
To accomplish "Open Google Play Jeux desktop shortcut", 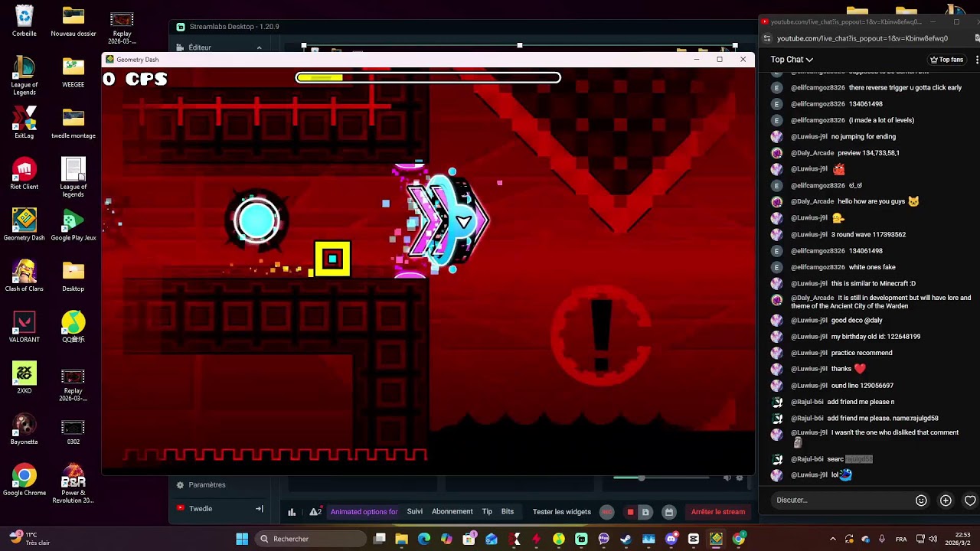I will pyautogui.click(x=73, y=224).
